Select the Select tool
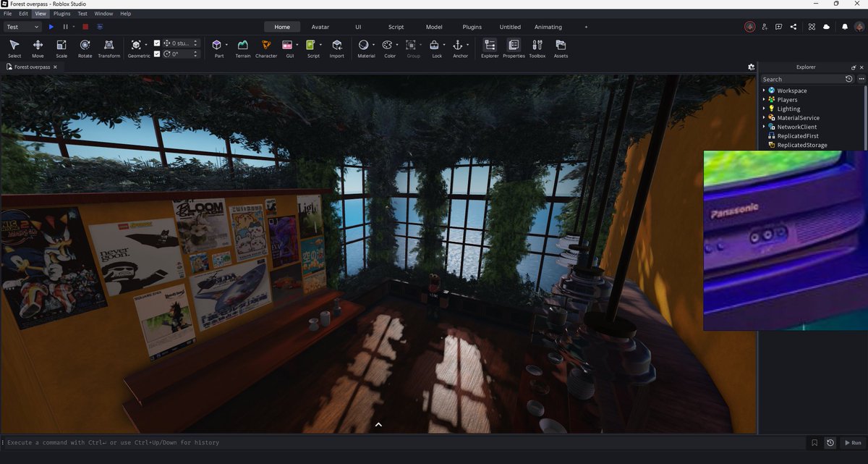Image resolution: width=868 pixels, height=464 pixels. coord(14,48)
